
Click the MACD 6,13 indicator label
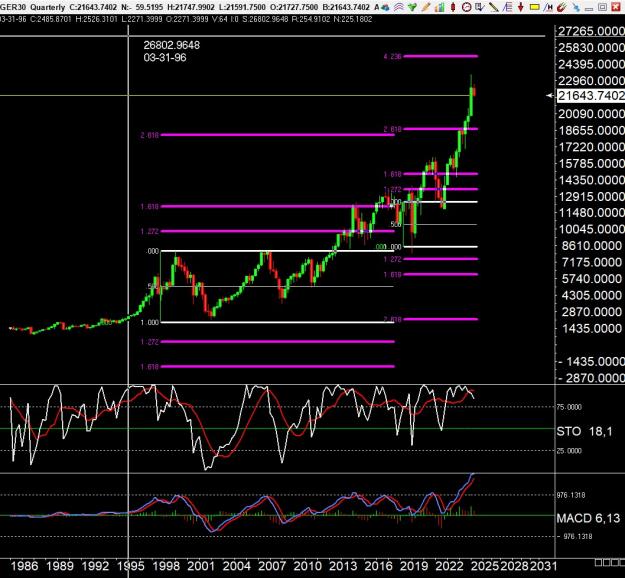(x=588, y=518)
